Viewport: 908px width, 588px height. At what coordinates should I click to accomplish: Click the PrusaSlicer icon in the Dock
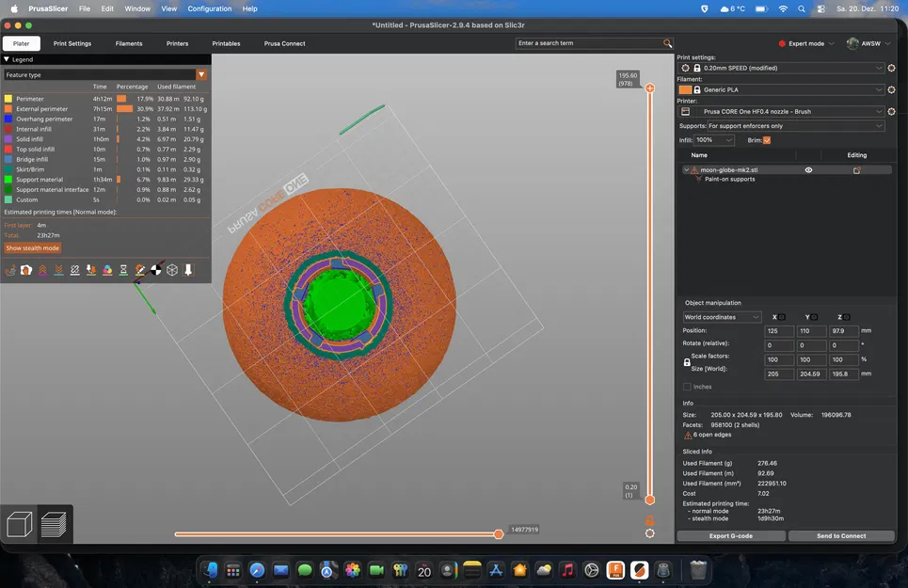[638, 570]
